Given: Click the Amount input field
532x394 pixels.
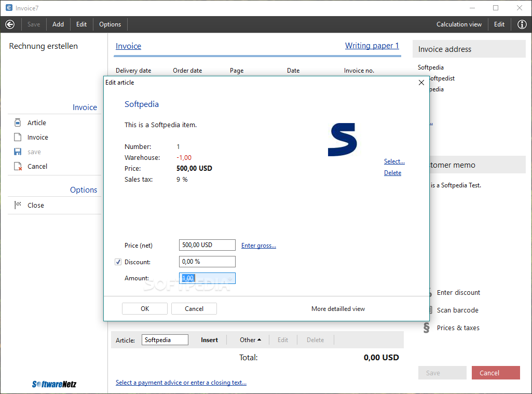Looking at the screenshot, I should 207,278.
